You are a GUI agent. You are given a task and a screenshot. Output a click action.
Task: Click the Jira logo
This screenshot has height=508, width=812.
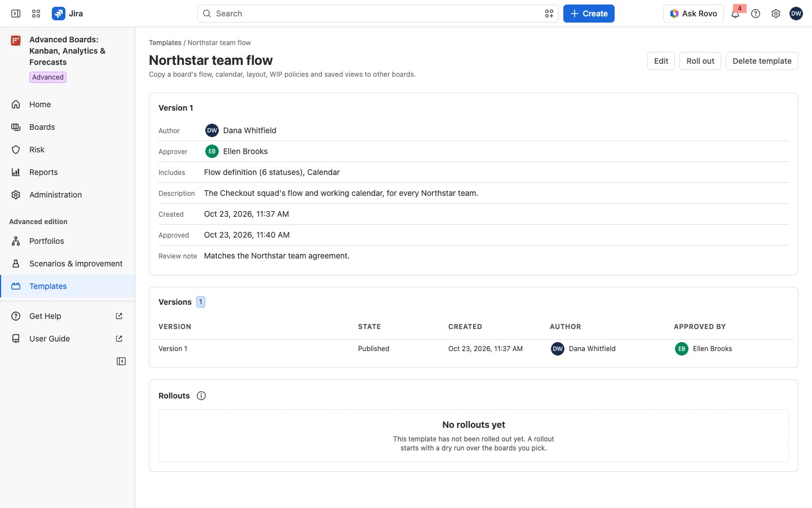tap(68, 14)
